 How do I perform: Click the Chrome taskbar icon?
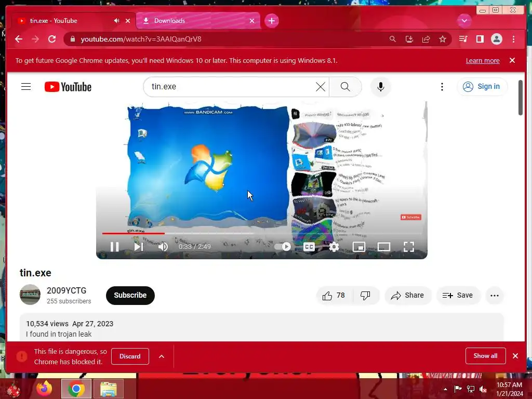[76, 389]
